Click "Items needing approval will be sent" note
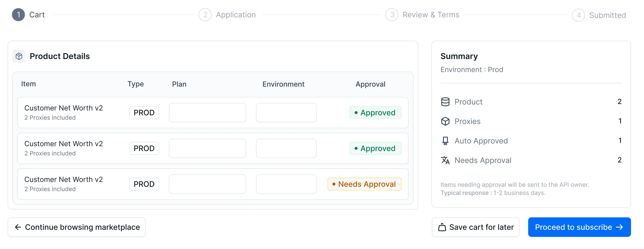 (515, 185)
